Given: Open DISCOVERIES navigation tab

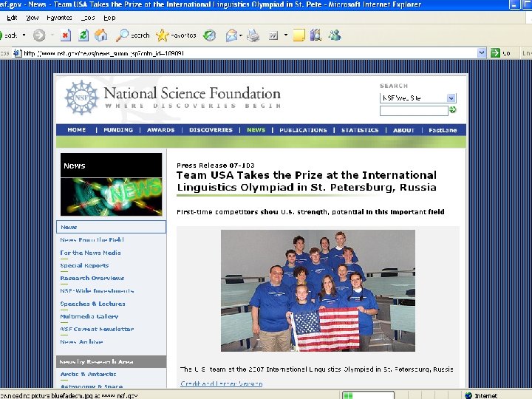Looking at the screenshot, I should pos(211,130).
